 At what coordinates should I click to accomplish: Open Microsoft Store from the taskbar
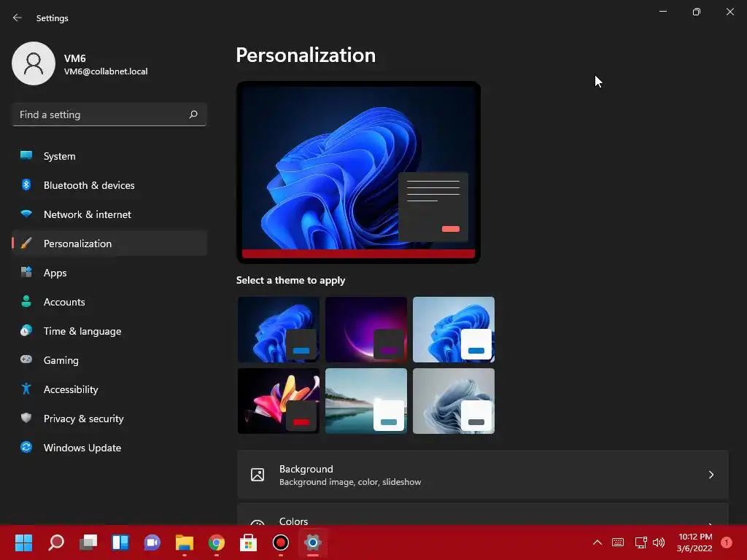coord(248,542)
